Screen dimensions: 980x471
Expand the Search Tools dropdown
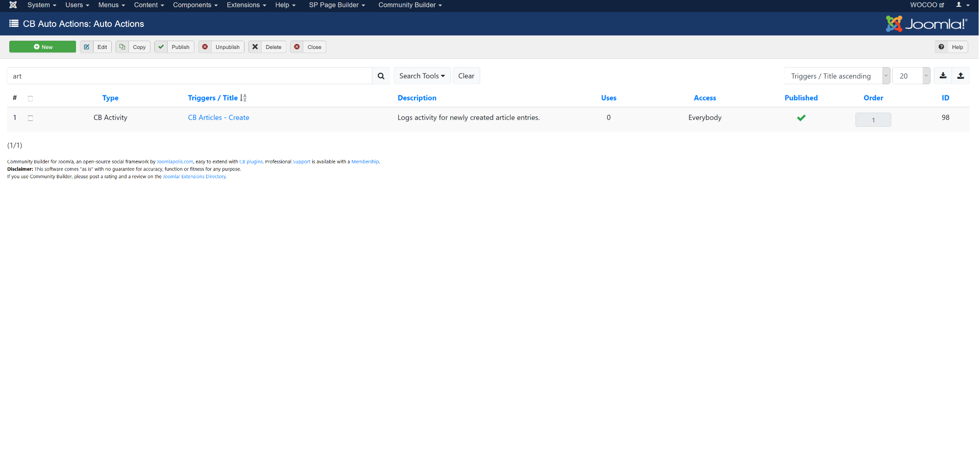(422, 76)
